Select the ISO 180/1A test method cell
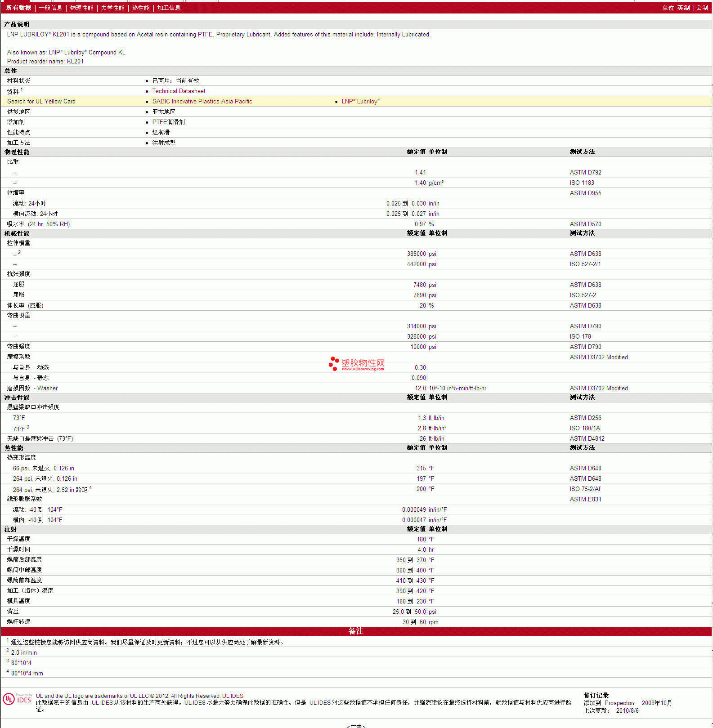 coord(585,429)
